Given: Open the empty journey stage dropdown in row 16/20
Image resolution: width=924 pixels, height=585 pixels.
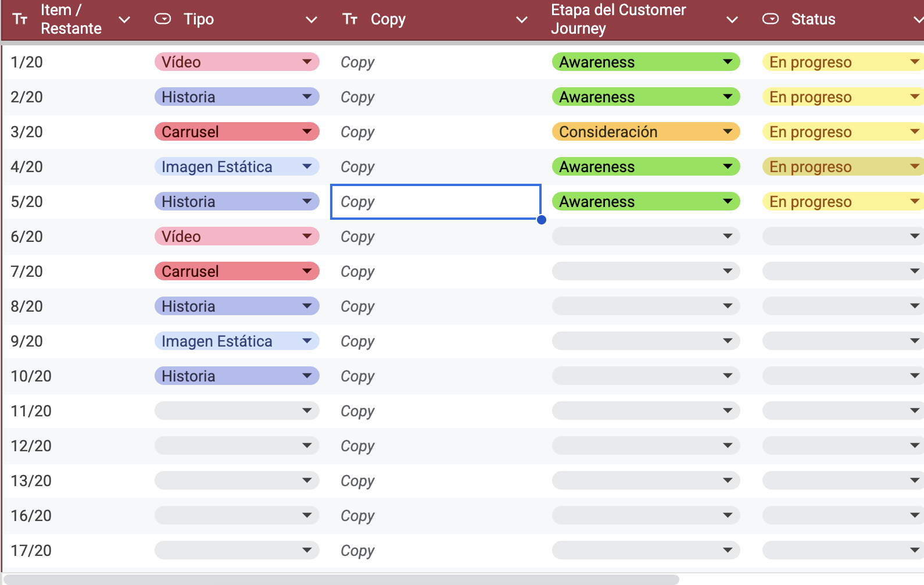Looking at the screenshot, I should click(646, 515).
